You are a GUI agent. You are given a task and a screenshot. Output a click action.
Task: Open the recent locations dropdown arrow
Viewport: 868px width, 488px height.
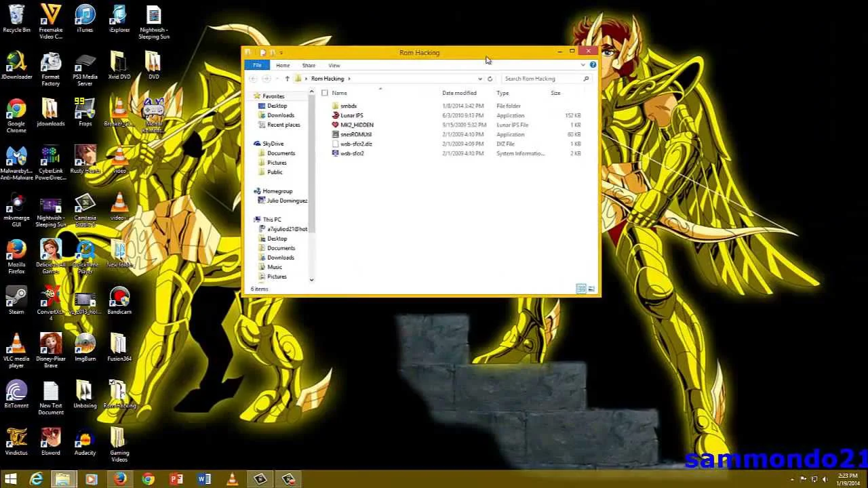click(x=276, y=79)
